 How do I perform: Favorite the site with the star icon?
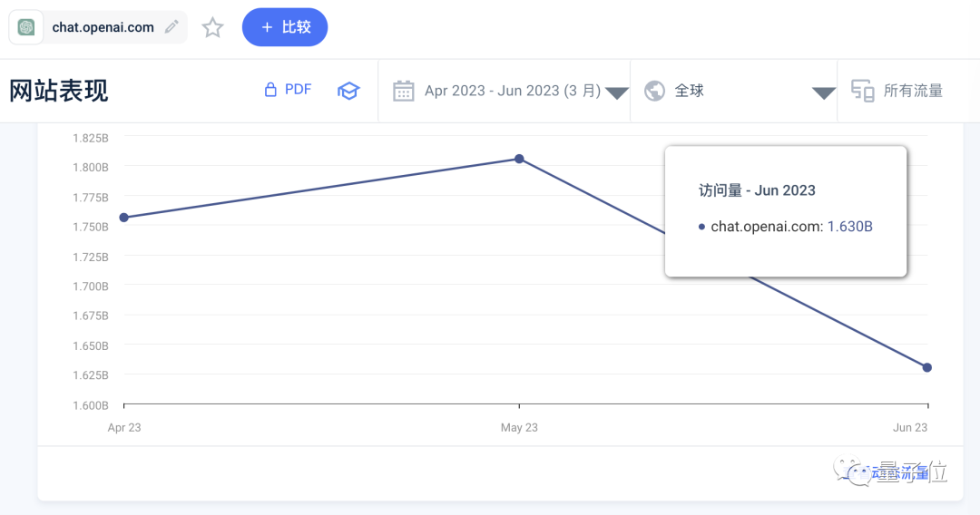pos(212,27)
